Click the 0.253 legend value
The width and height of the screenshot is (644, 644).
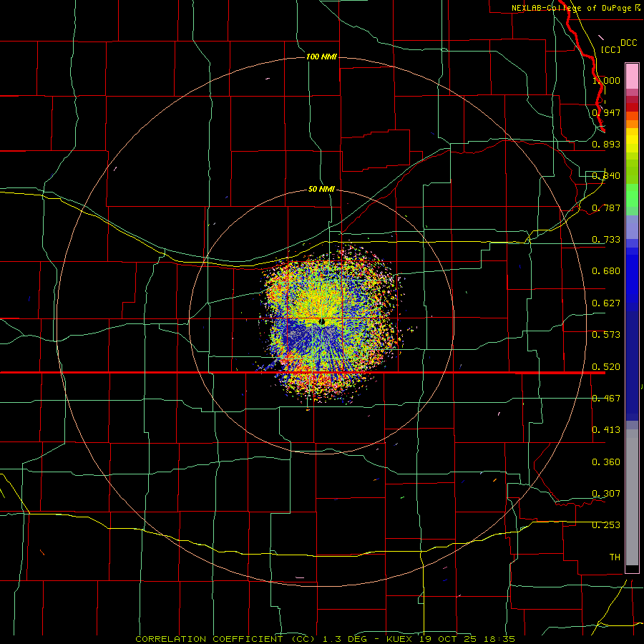606,525
